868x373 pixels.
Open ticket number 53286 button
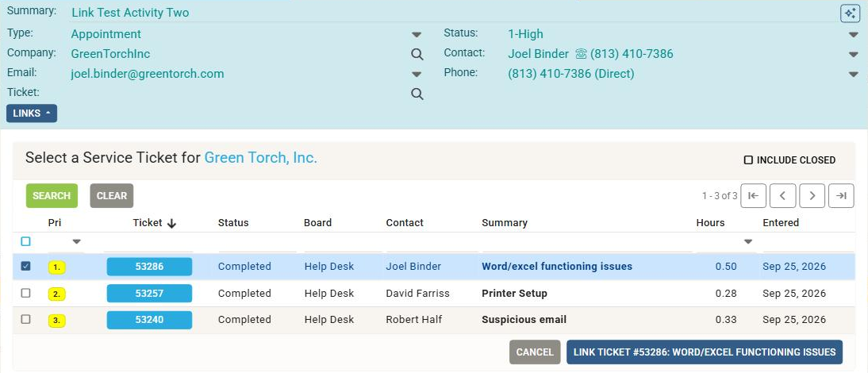click(x=149, y=267)
